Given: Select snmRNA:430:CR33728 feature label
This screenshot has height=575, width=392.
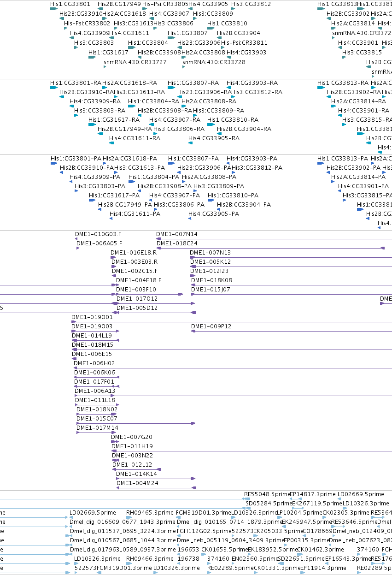Looking at the screenshot, I should (214, 62).
